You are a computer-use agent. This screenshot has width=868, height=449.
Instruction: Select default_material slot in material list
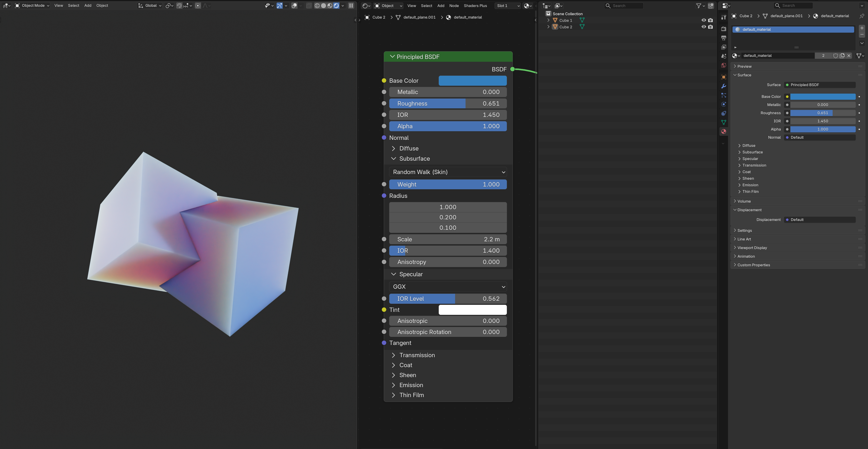[793, 30]
